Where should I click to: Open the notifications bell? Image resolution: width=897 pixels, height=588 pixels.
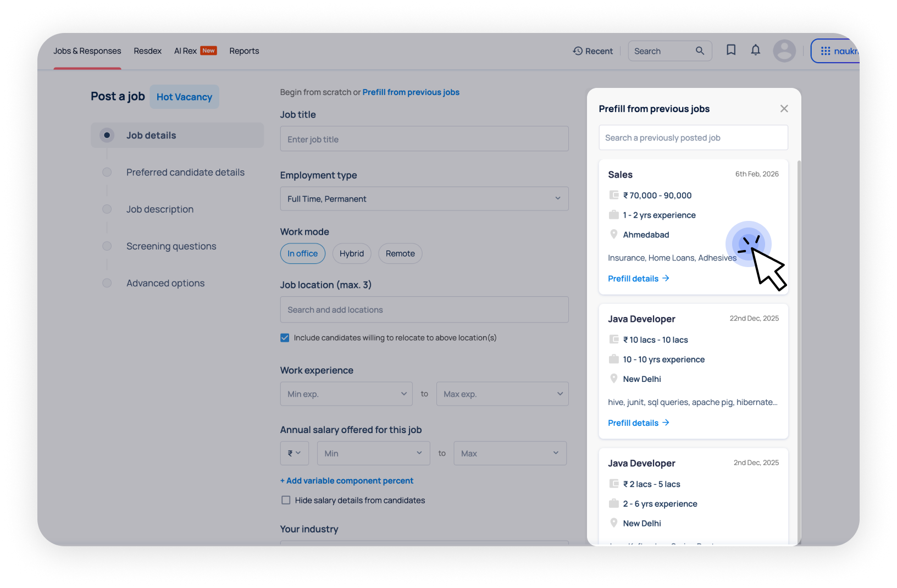pyautogui.click(x=755, y=50)
